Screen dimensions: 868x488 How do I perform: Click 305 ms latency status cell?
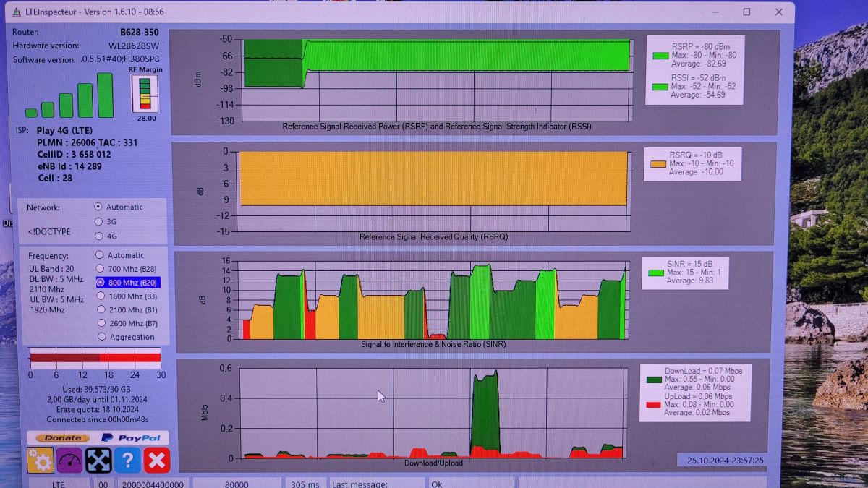[304, 484]
